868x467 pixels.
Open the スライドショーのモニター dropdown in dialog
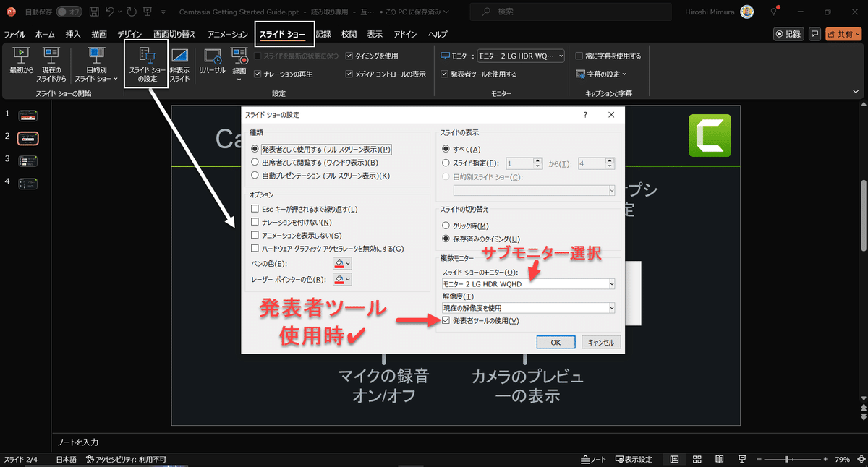(529, 284)
